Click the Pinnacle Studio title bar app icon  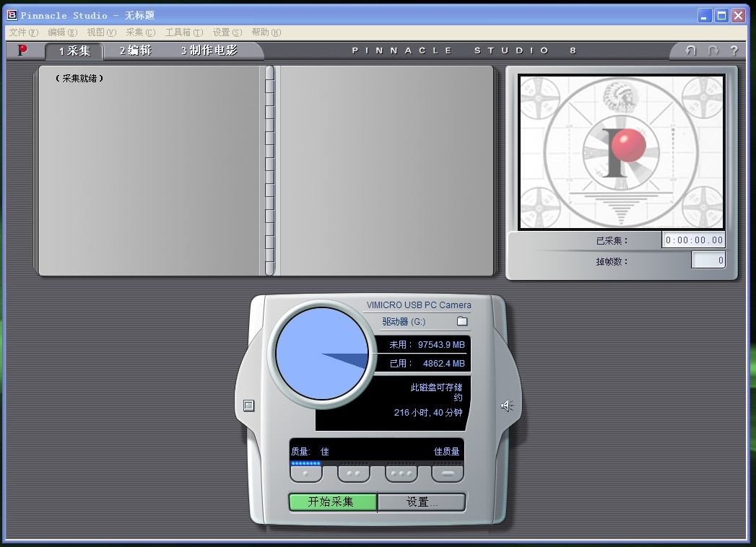(12, 15)
